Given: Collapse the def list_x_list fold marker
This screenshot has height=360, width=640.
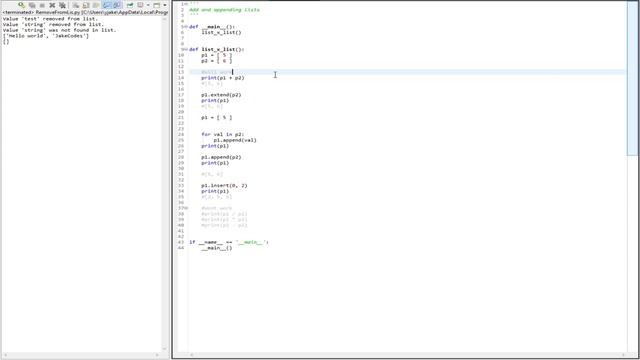Looking at the screenshot, I should (x=186, y=49).
